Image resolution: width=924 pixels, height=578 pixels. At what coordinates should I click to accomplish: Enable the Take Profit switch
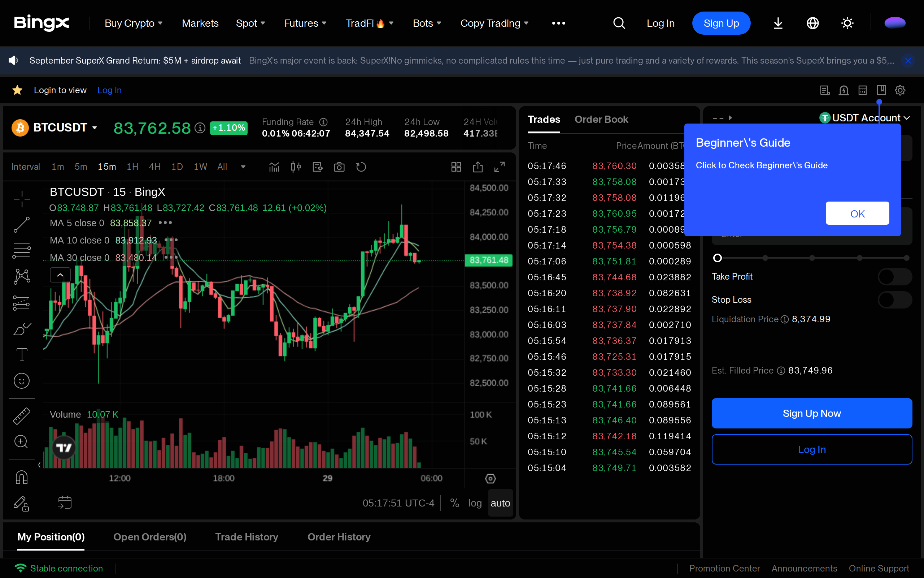895,277
